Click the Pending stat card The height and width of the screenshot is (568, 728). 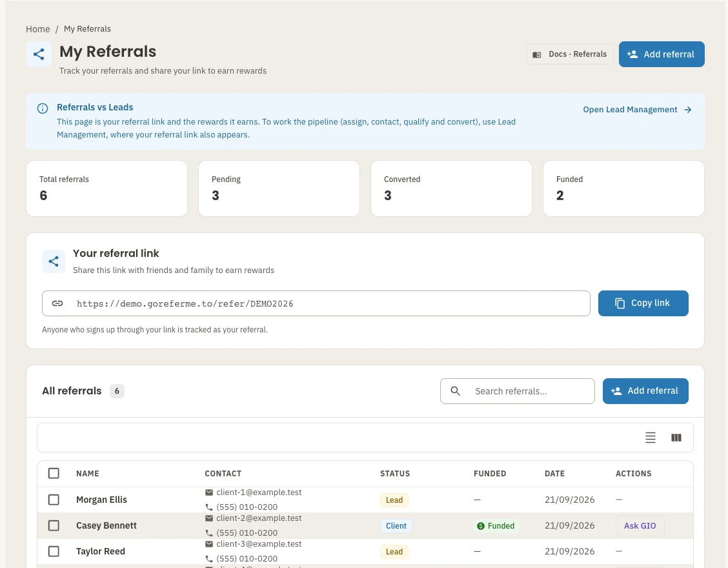[x=279, y=188]
